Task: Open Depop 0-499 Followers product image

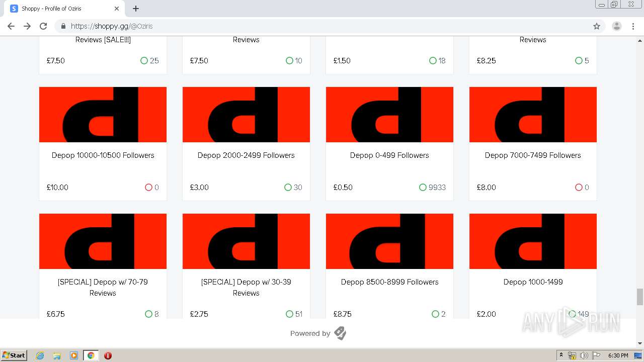Action: pos(389,115)
